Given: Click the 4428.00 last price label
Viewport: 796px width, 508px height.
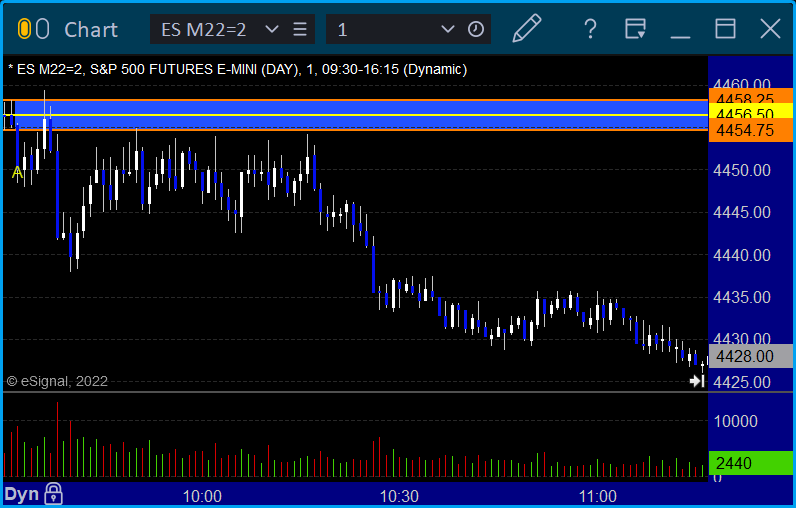Looking at the screenshot, I should [x=750, y=356].
